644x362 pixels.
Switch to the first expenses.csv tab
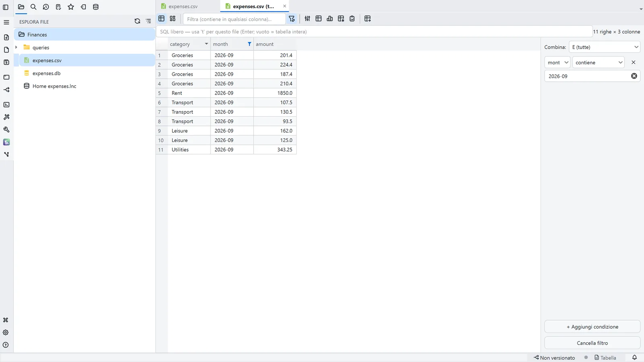(183, 6)
